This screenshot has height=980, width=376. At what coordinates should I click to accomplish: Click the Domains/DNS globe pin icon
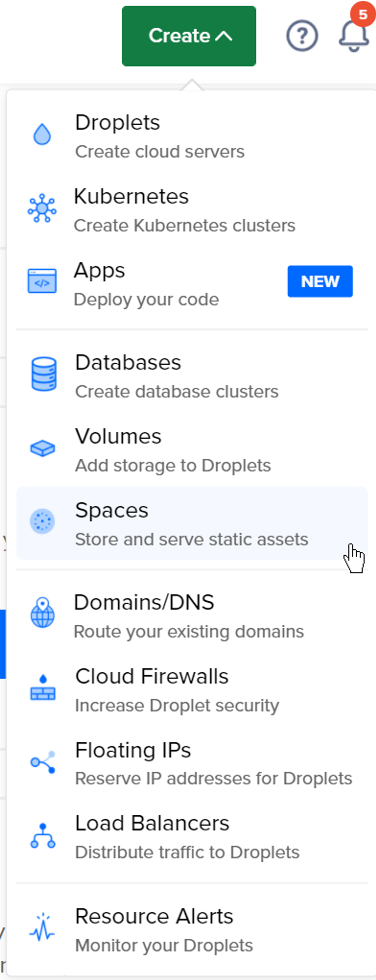(x=43, y=612)
